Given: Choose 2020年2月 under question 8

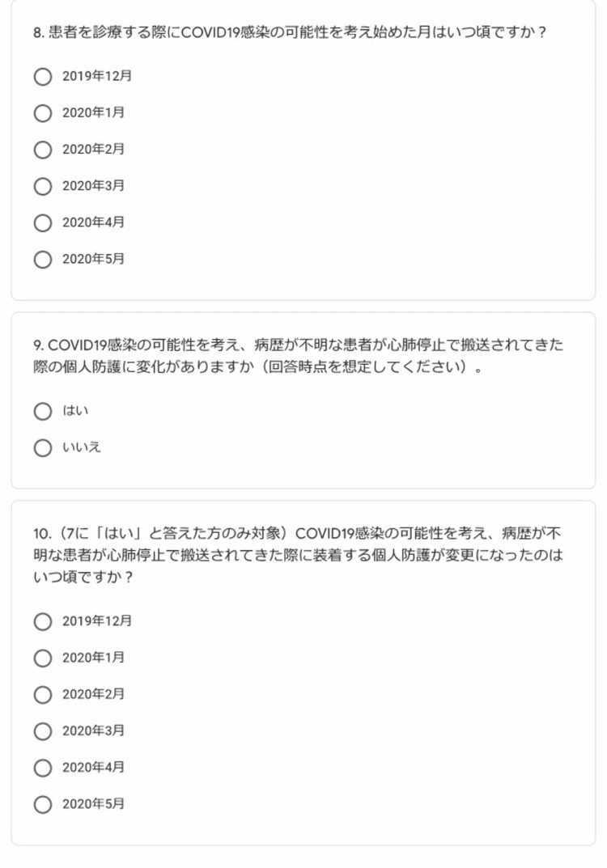Looking at the screenshot, I should [x=43, y=150].
